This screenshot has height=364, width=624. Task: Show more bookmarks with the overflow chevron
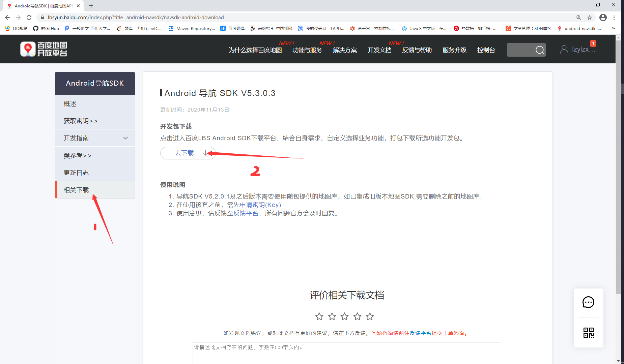(614, 28)
